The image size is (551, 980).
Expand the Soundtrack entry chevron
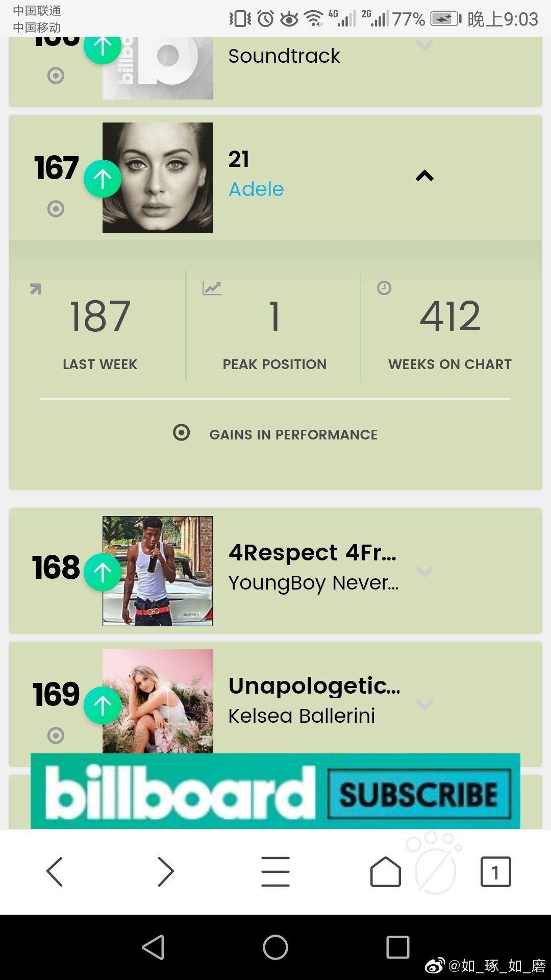click(x=424, y=46)
